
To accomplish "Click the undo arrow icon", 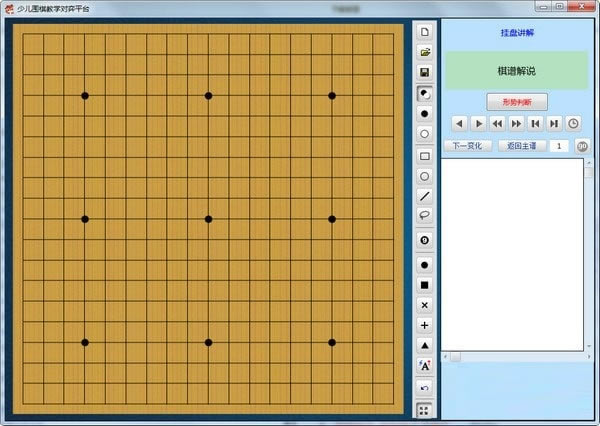I will coord(424,388).
